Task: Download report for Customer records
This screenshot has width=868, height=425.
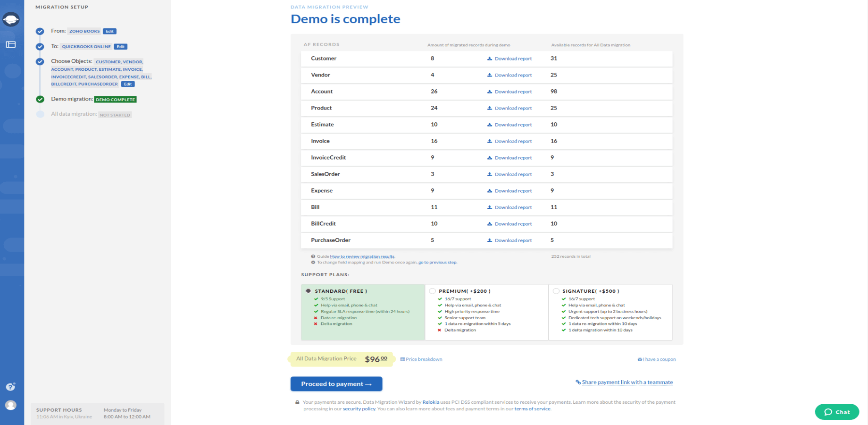Action: 513,59
